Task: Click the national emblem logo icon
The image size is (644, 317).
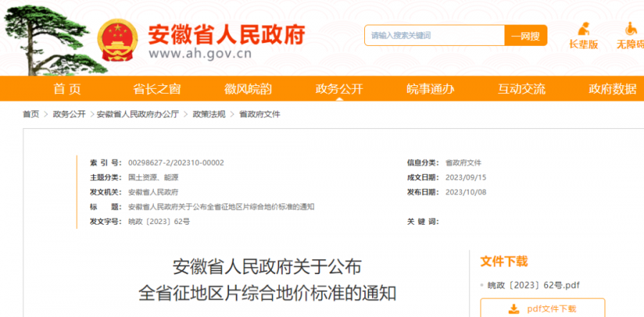Action: [x=117, y=39]
